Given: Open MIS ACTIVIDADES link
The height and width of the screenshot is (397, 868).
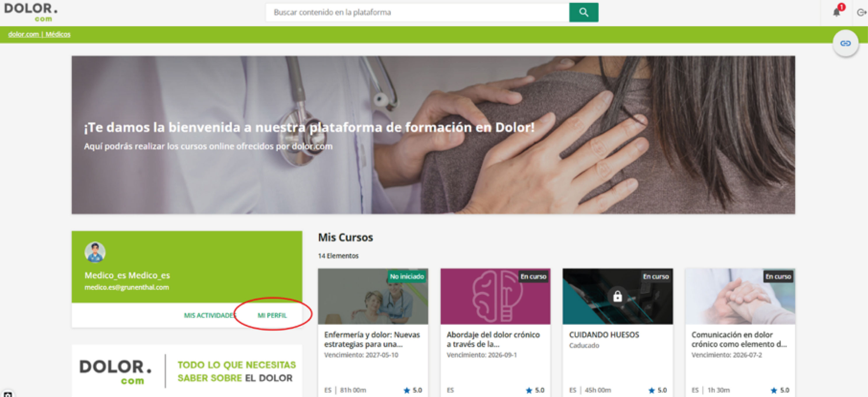Looking at the screenshot, I should [209, 315].
